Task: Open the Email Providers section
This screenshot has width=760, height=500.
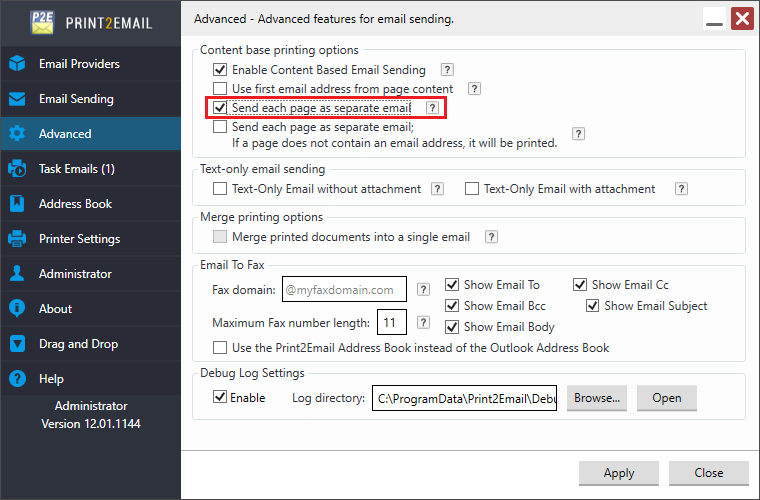Action: coord(91,63)
